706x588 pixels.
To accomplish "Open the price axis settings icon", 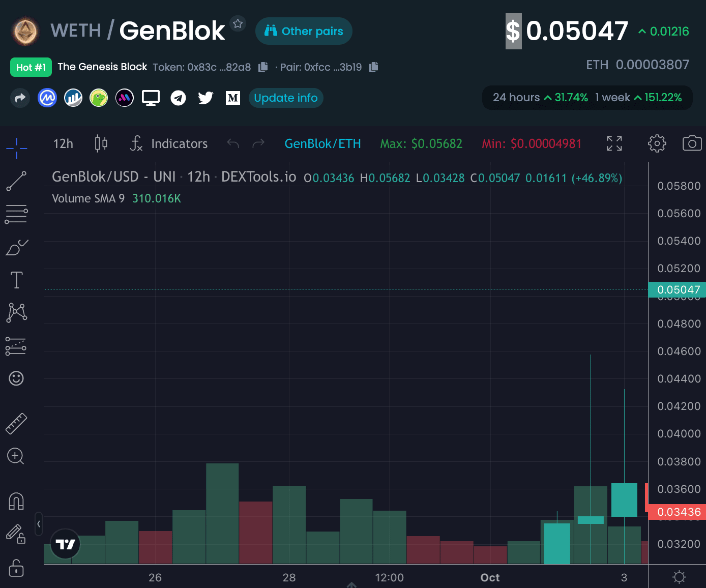I will [679, 577].
